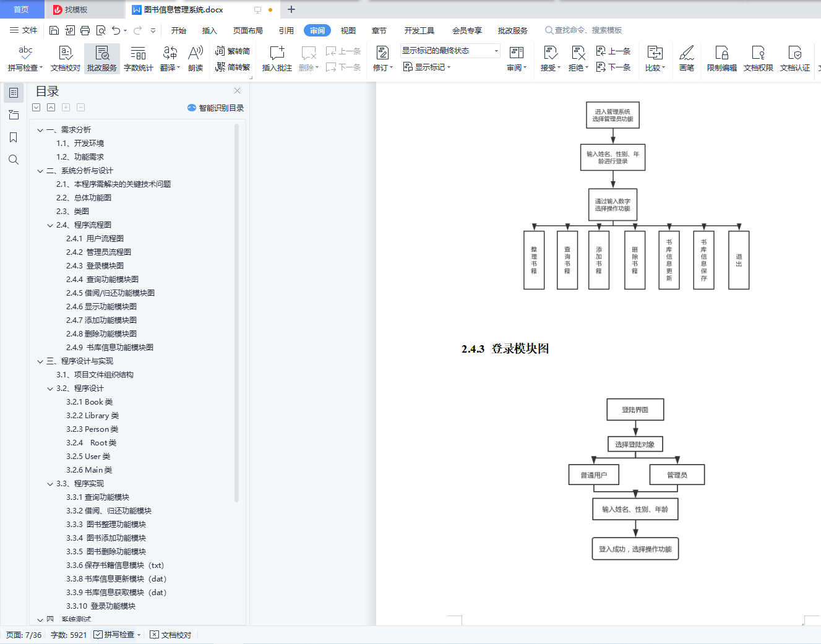The image size is (821, 644).
Task: Collapse the 3.2、程序设计 node
Action: coord(50,389)
